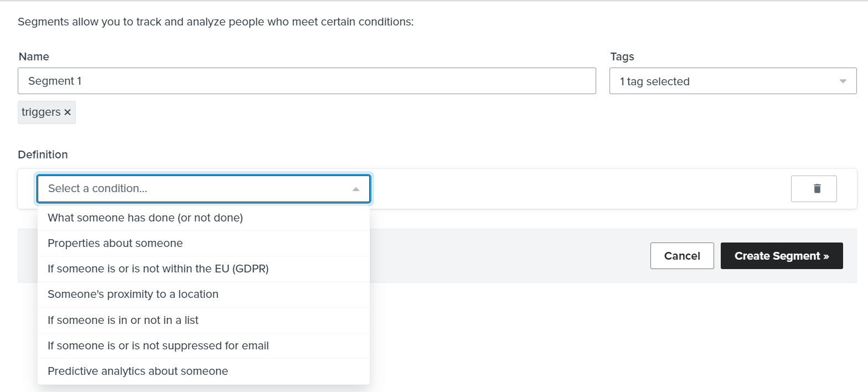868x392 pixels.
Task: Select Properties about someone option
Action: pyautogui.click(x=115, y=243)
